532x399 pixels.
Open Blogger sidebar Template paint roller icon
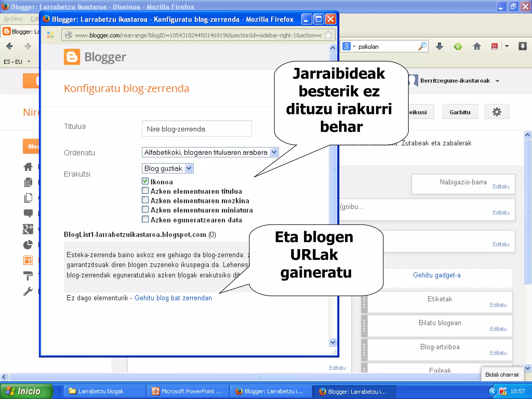click(28, 276)
